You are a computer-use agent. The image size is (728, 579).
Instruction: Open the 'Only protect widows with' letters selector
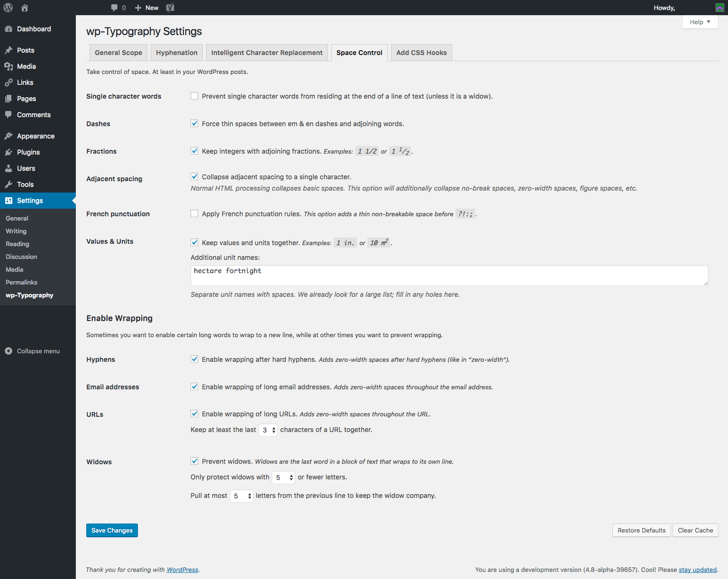(283, 478)
